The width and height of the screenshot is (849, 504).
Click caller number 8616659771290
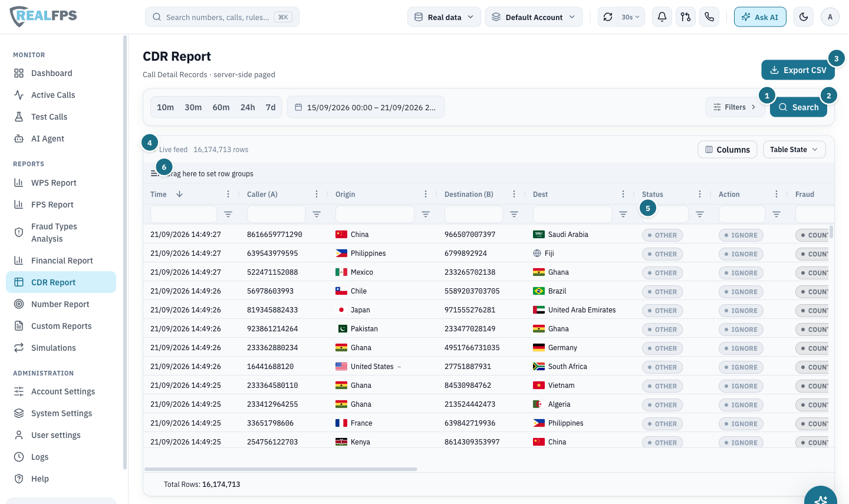click(274, 234)
